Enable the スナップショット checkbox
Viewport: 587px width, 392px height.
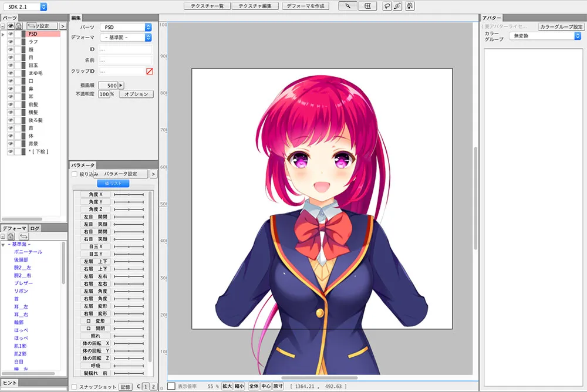pyautogui.click(x=74, y=387)
